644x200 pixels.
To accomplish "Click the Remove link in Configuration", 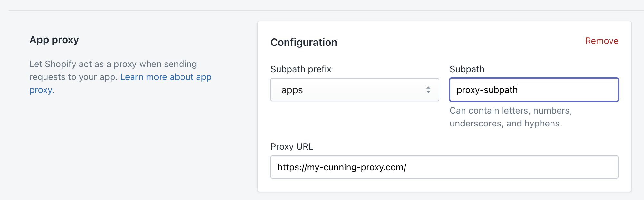I will click(x=601, y=41).
